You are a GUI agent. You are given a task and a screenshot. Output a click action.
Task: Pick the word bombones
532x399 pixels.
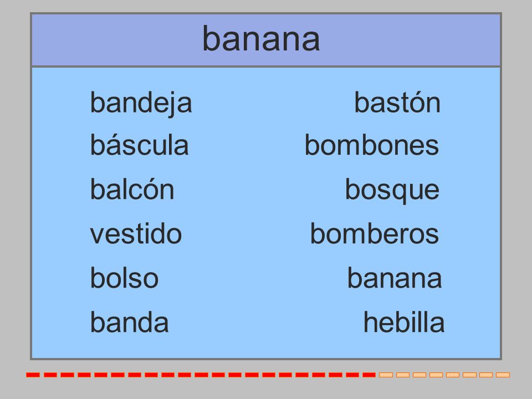pyautogui.click(x=372, y=145)
